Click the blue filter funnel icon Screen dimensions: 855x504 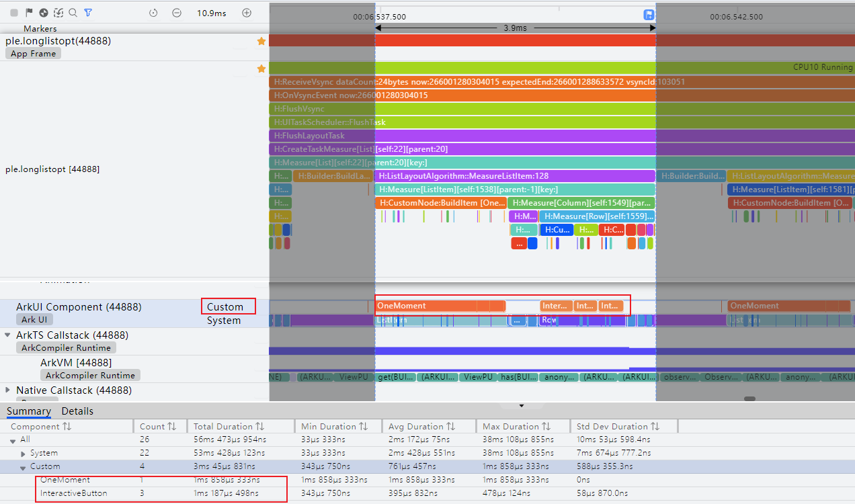(x=88, y=13)
